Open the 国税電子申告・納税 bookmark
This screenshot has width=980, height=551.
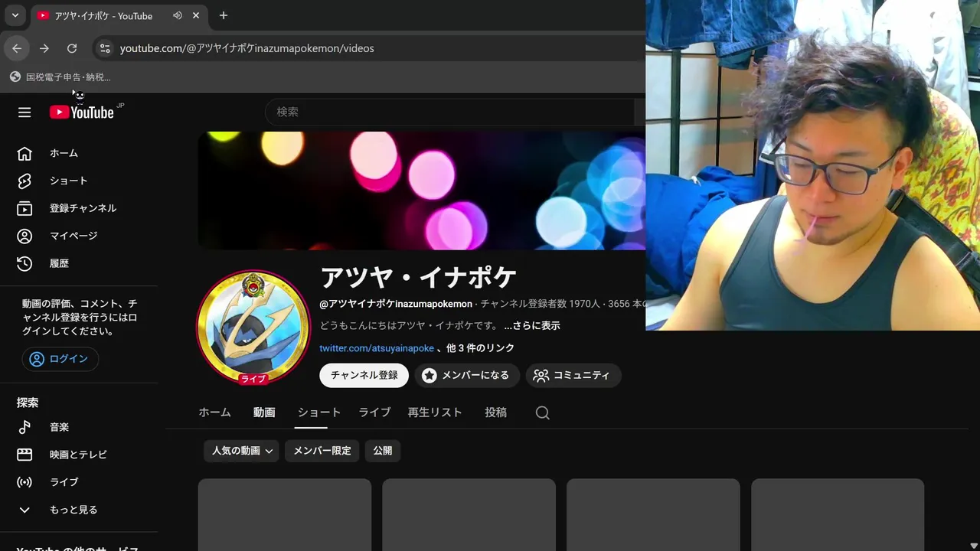coord(60,77)
